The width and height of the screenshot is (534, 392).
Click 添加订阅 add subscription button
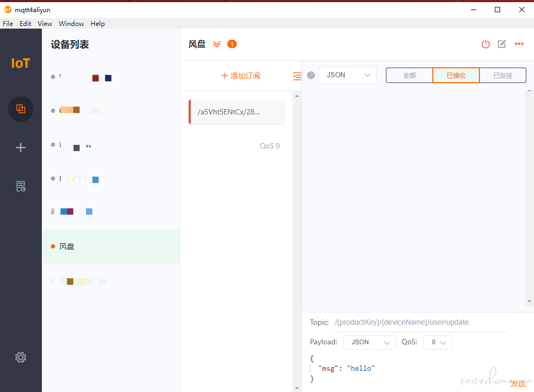241,76
